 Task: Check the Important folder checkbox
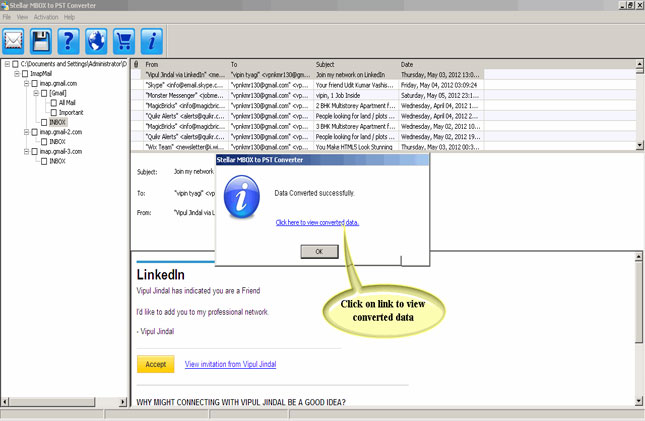coord(53,112)
